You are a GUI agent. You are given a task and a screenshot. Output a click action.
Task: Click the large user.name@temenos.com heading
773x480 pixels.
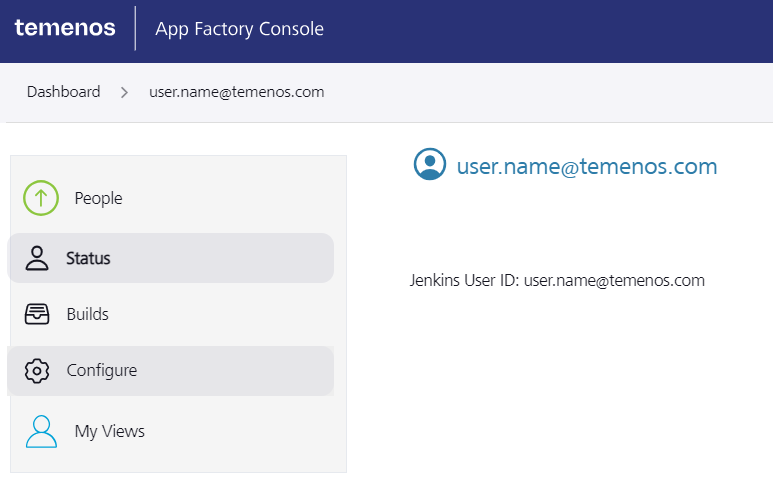click(x=587, y=167)
